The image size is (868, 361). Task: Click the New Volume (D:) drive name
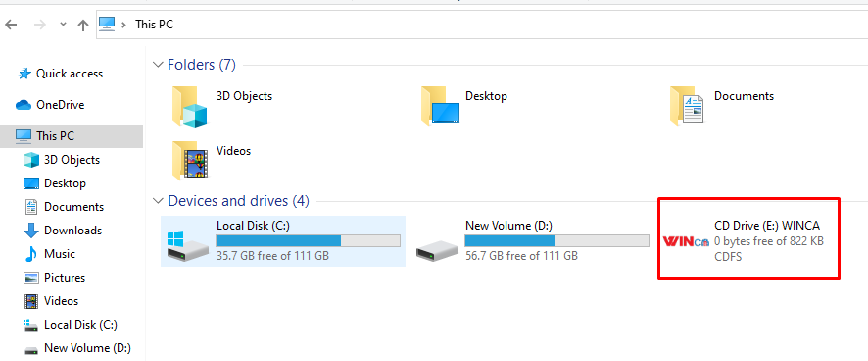point(508,226)
